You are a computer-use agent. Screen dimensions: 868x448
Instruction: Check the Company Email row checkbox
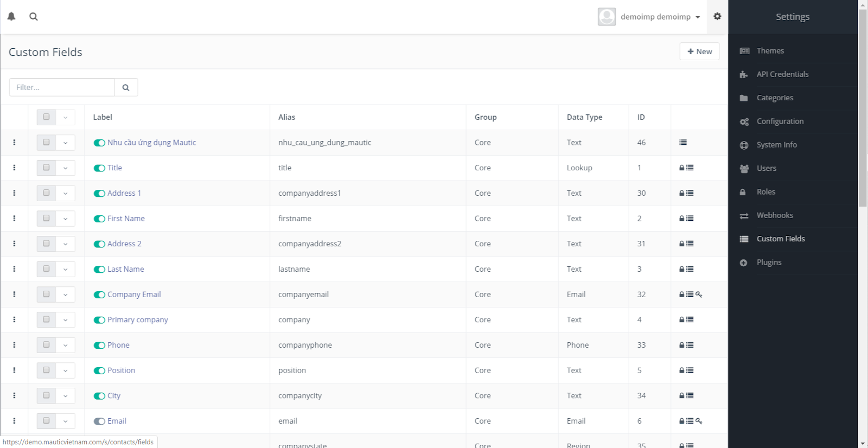point(46,294)
